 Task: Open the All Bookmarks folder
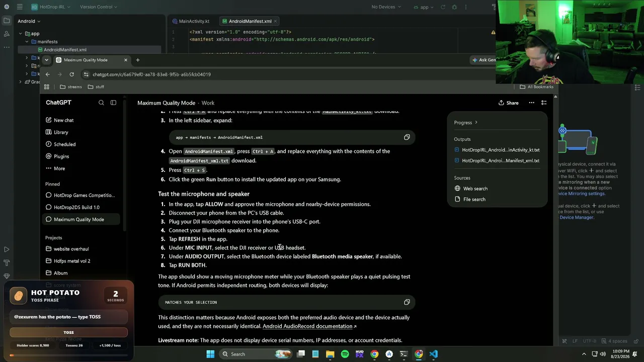point(536,86)
